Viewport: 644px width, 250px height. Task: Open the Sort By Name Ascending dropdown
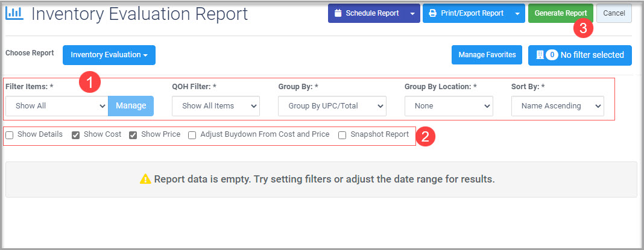click(557, 106)
